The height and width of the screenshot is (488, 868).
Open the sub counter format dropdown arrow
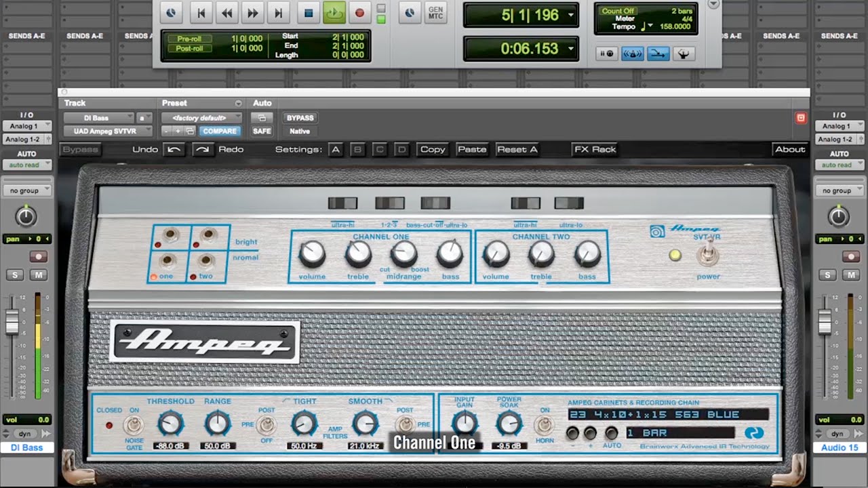tap(570, 49)
